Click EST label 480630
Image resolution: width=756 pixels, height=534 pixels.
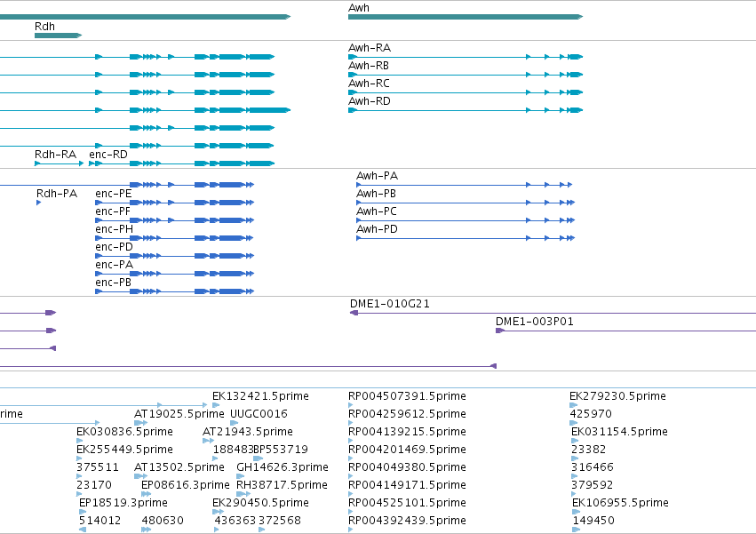[163, 521]
